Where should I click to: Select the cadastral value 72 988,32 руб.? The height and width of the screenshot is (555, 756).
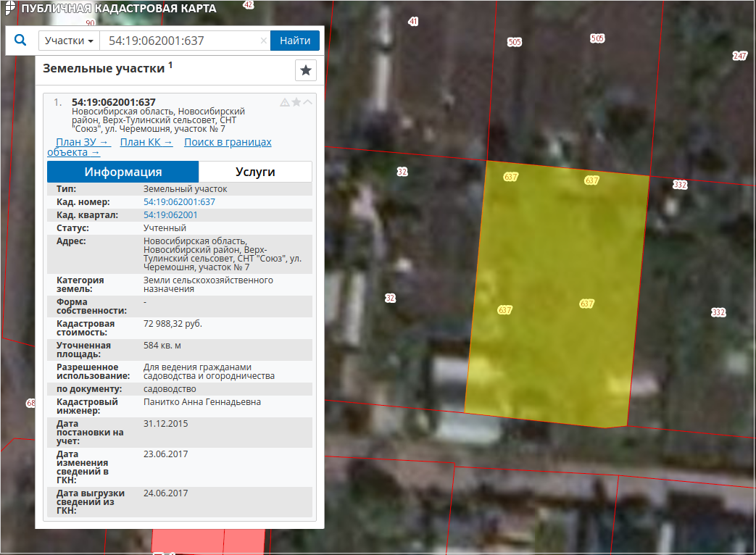173,324
